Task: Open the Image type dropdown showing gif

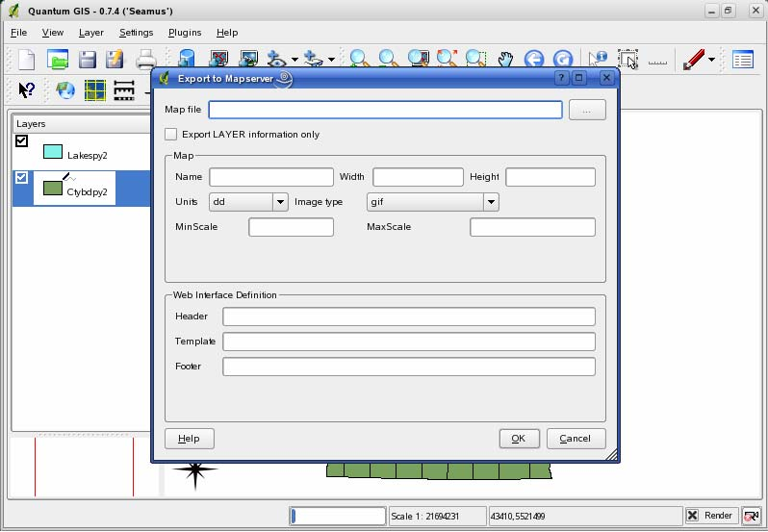Action: tap(432, 202)
